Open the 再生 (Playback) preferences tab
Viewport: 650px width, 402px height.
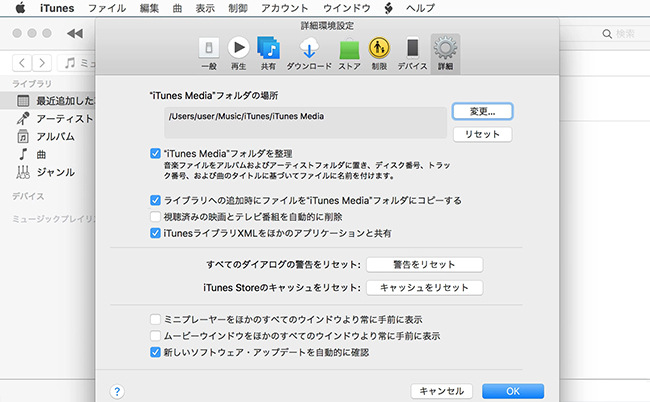239,53
